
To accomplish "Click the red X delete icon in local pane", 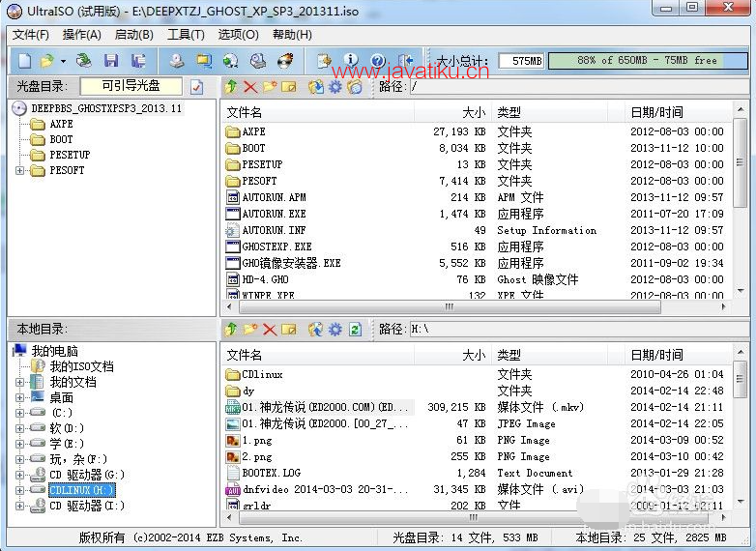I will click(x=270, y=330).
